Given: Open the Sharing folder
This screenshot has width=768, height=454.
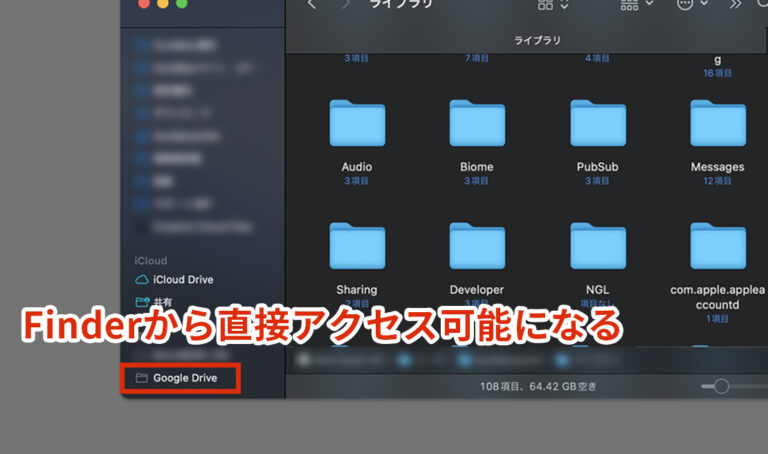Looking at the screenshot, I should 357,246.
